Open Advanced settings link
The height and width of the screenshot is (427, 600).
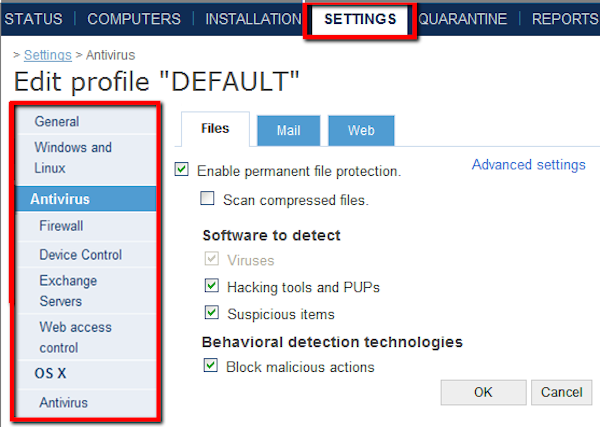point(528,165)
